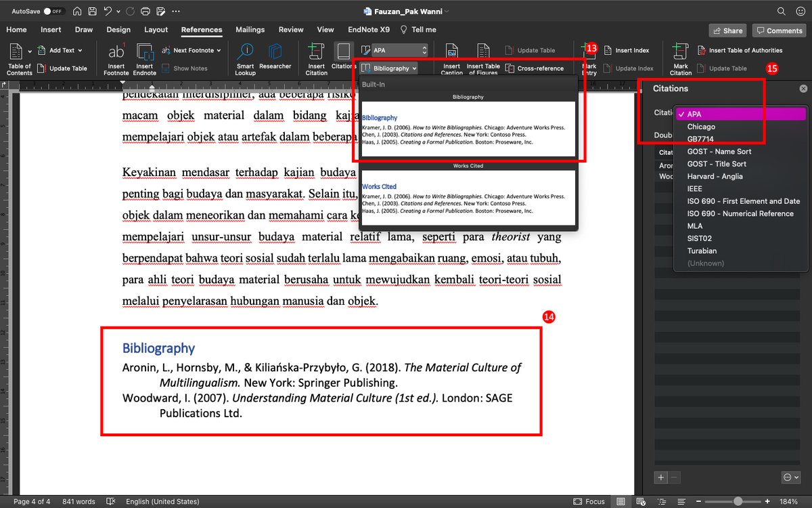Click the Cross-reference button
Viewport: 812px width, 508px height.
(535, 68)
